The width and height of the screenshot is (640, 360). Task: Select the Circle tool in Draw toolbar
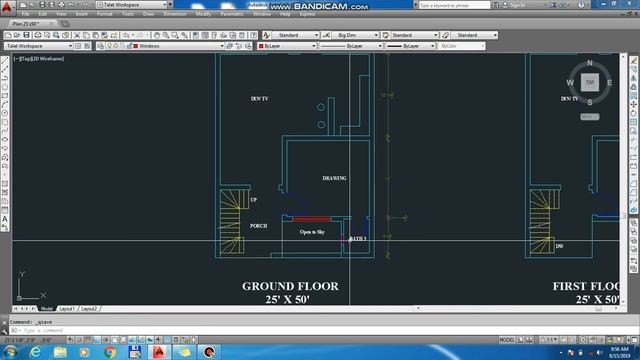[x=5, y=113]
